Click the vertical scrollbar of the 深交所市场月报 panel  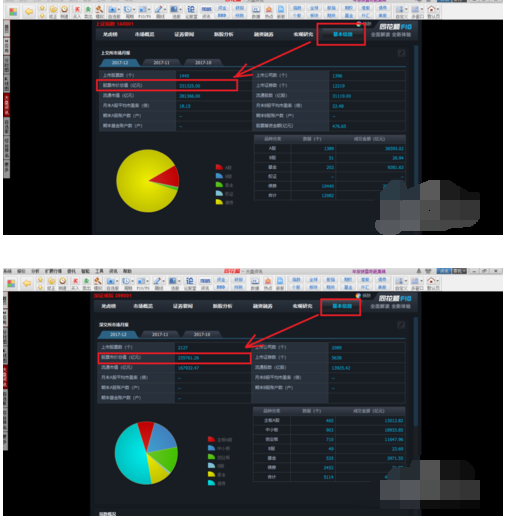tap(416, 372)
